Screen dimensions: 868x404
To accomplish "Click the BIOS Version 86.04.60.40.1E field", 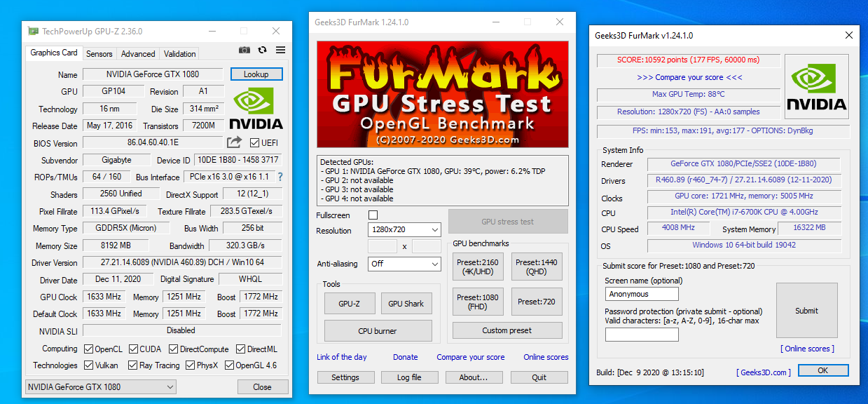I will pos(153,142).
